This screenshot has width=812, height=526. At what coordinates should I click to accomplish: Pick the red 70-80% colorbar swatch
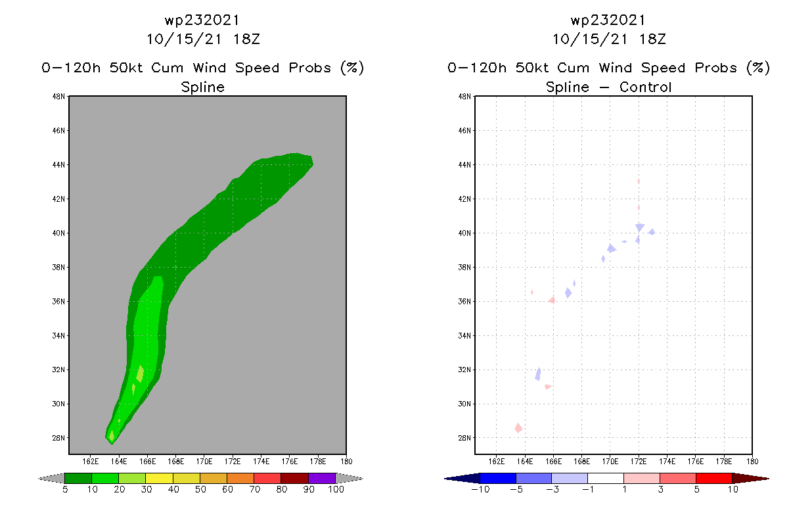click(267, 478)
